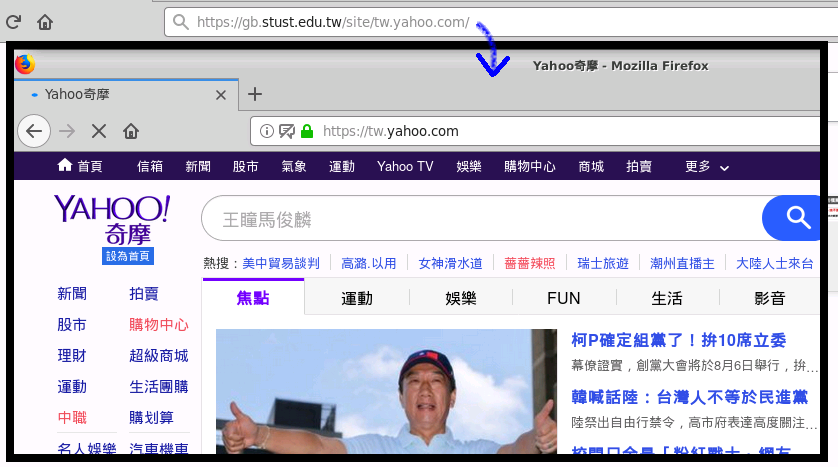Click the Firefox logo icon
Viewport: 838px width, 467px height.
pos(25,64)
